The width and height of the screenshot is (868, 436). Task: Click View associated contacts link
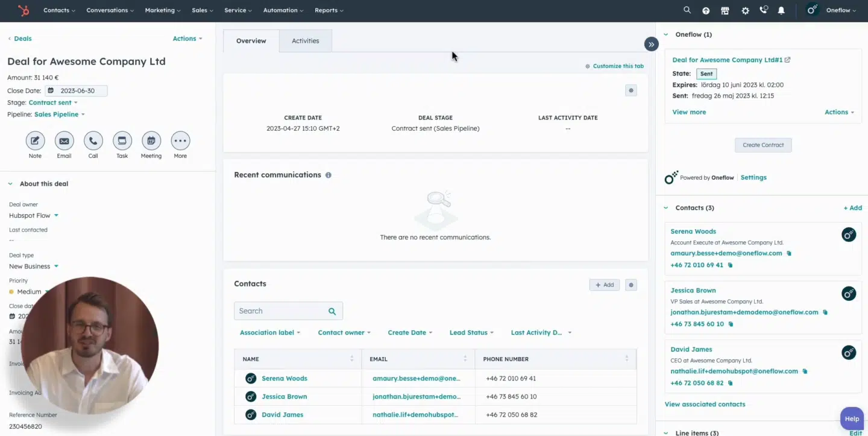(x=705, y=404)
